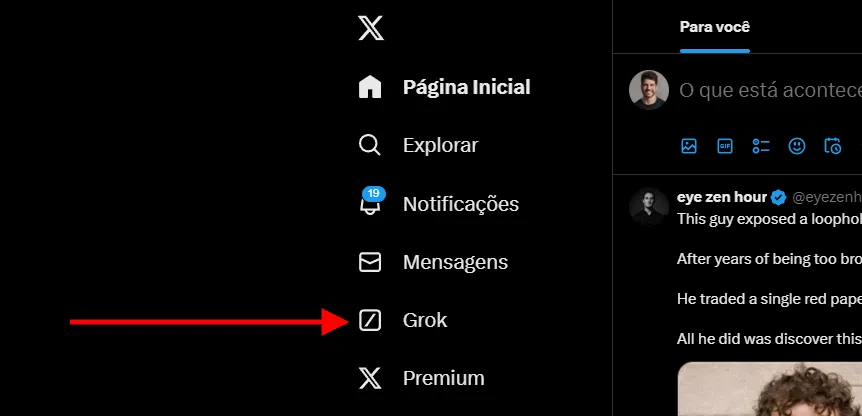
Task: Click the X logo at top
Action: click(x=371, y=28)
